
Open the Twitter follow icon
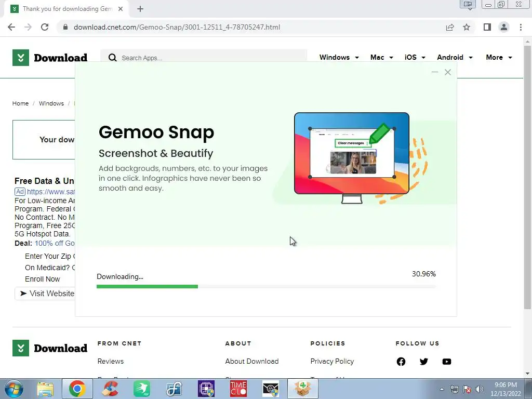click(x=424, y=362)
